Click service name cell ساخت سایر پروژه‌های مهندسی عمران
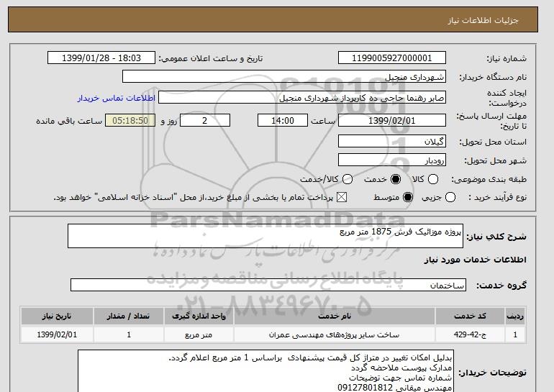 tap(335, 334)
